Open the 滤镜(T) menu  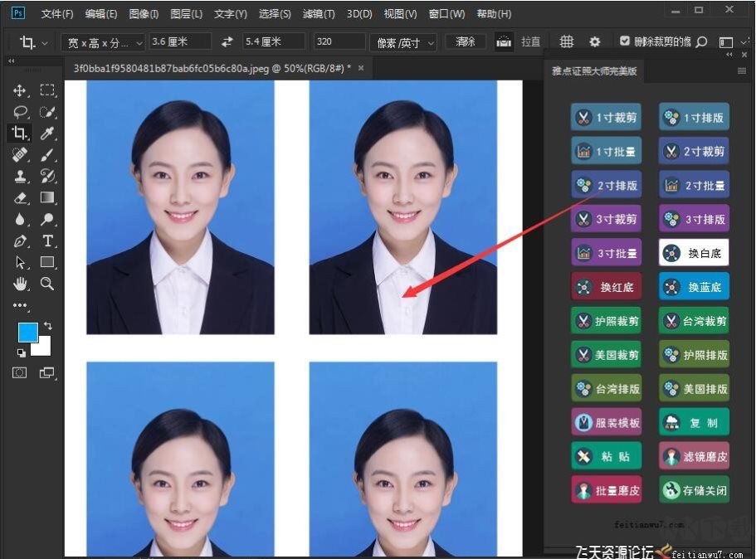[x=319, y=14]
